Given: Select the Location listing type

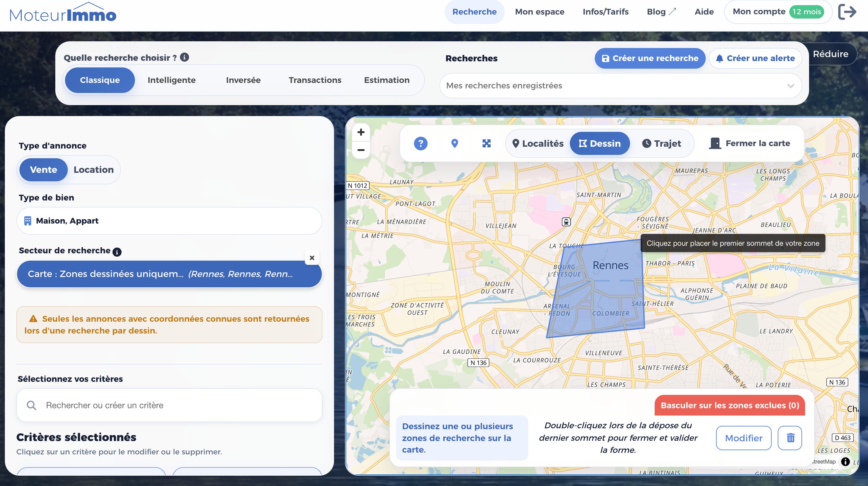Looking at the screenshot, I should (94, 170).
